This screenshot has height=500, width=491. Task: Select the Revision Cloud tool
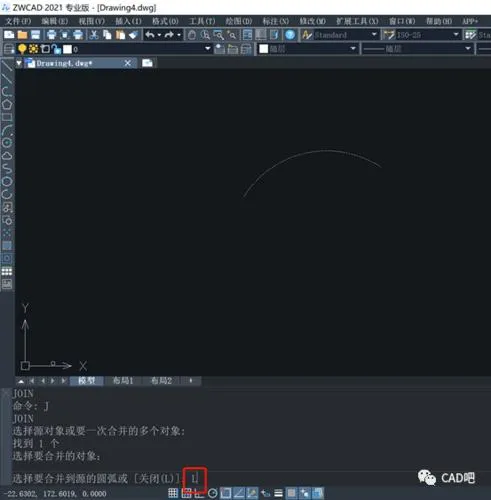tap(7, 156)
